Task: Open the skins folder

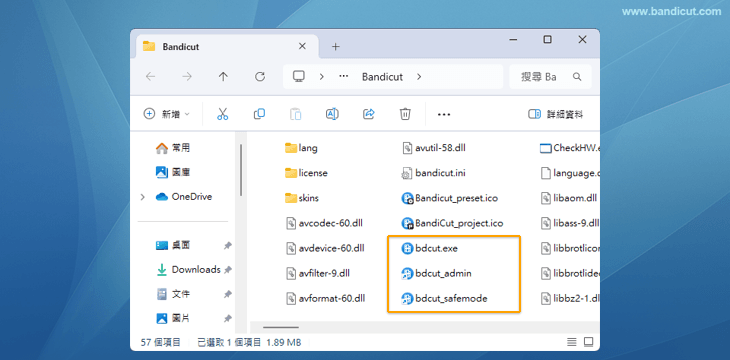Action: pos(302,198)
